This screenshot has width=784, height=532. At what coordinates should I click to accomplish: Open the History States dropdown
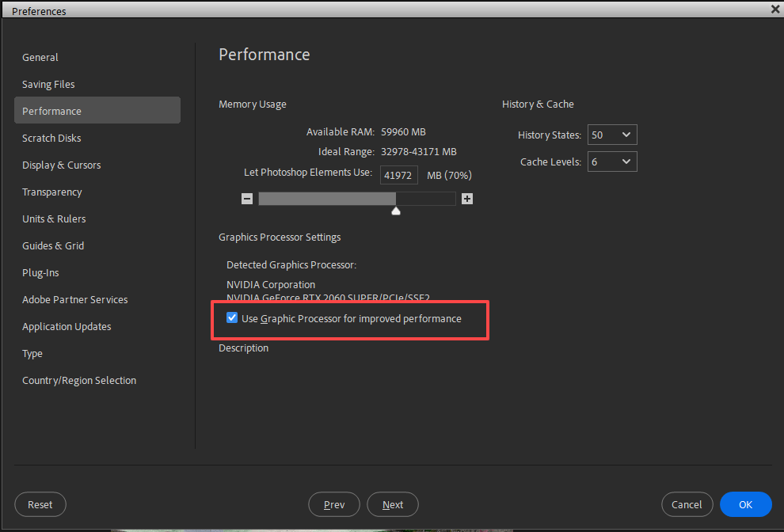pyautogui.click(x=611, y=135)
